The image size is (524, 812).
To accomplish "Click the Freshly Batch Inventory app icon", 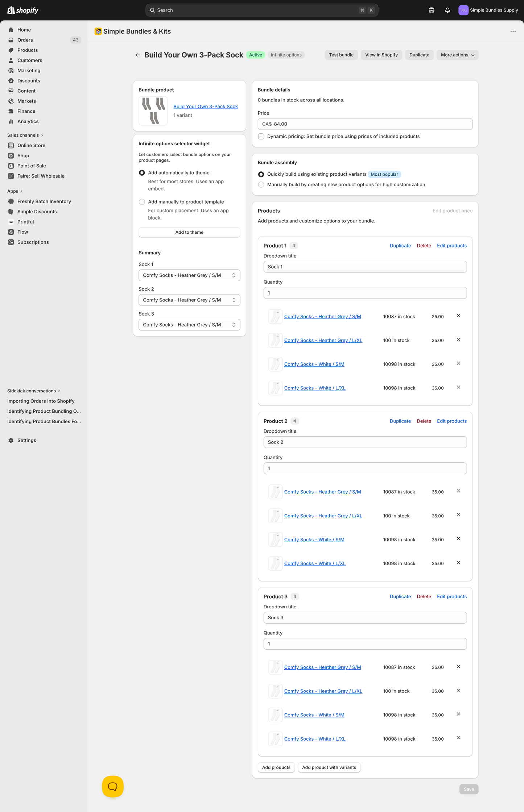I will (11, 201).
